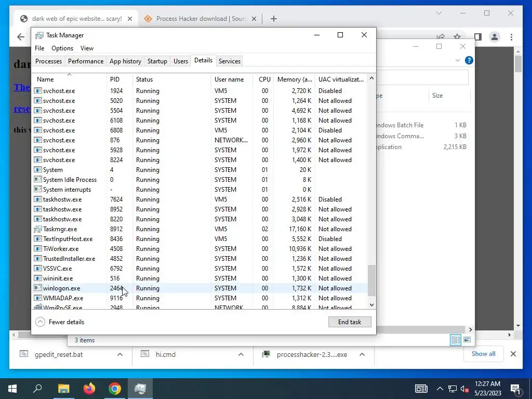
Task: Click Task Manager vertical scrollbar thumb
Action: pyautogui.click(x=371, y=280)
